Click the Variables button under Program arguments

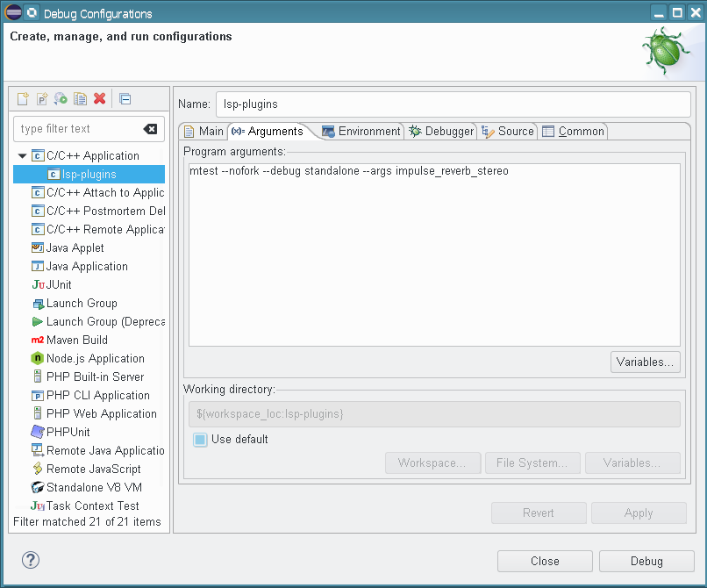[x=646, y=362]
